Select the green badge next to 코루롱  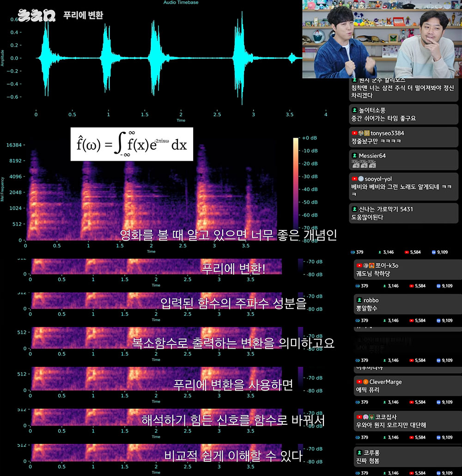359,452
